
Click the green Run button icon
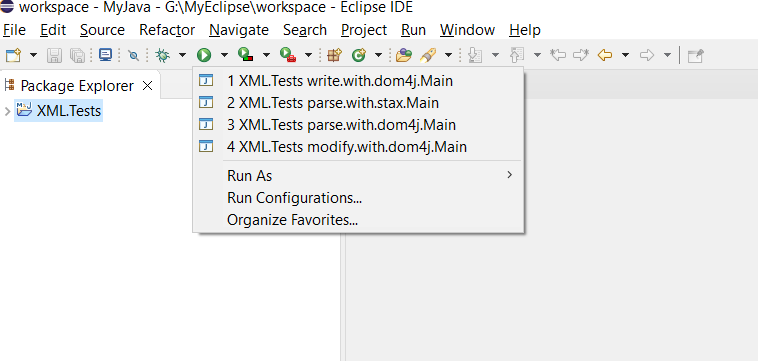coord(204,56)
